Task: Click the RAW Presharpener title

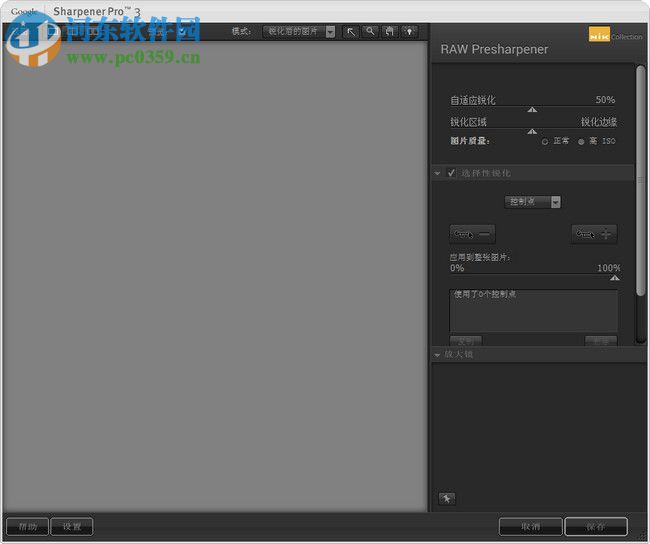Action: coord(494,49)
